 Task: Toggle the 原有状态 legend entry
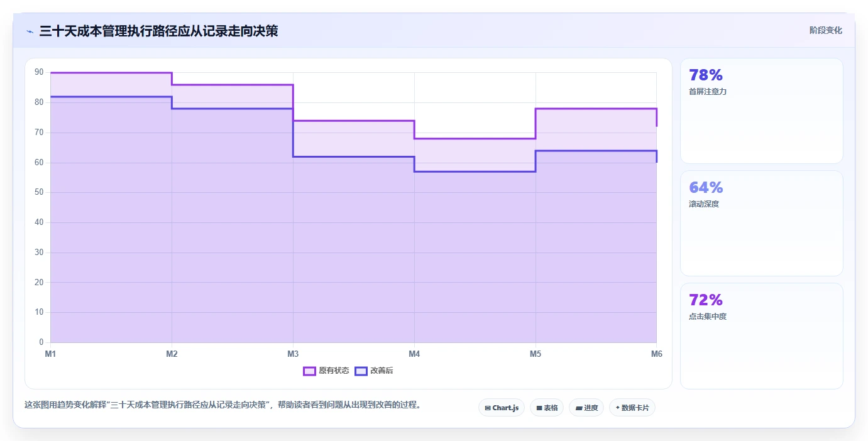[326, 371]
